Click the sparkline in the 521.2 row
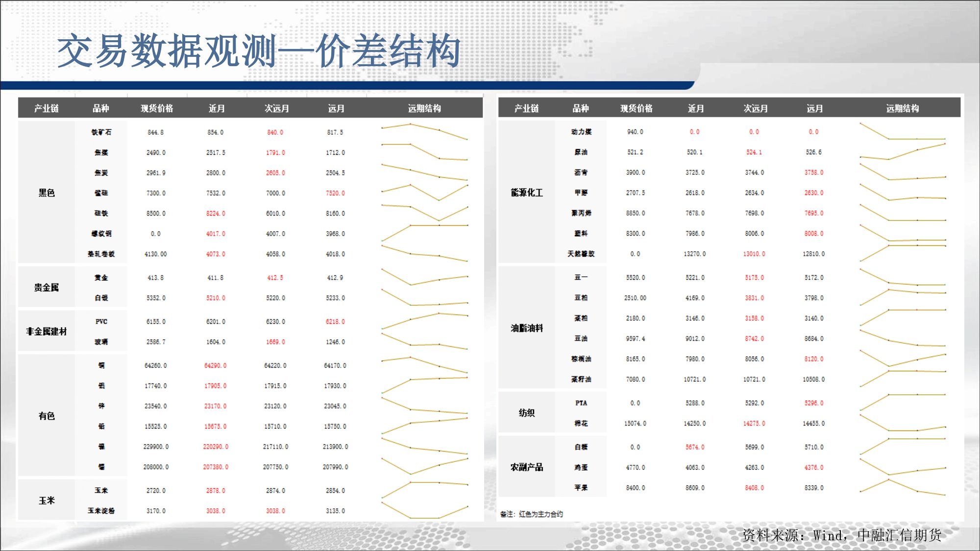Screen dimensions: 980x551 coord(902,151)
